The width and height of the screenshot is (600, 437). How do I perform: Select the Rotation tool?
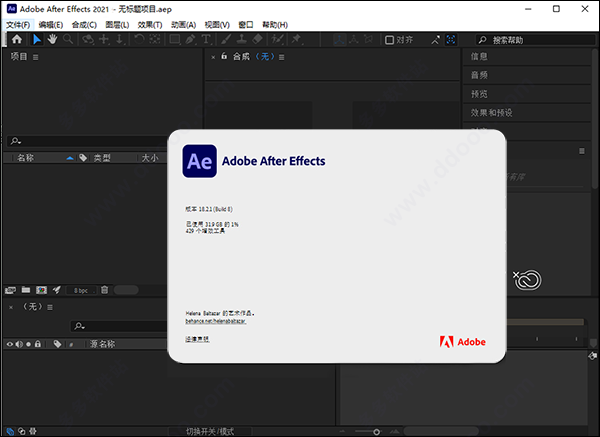point(139,39)
